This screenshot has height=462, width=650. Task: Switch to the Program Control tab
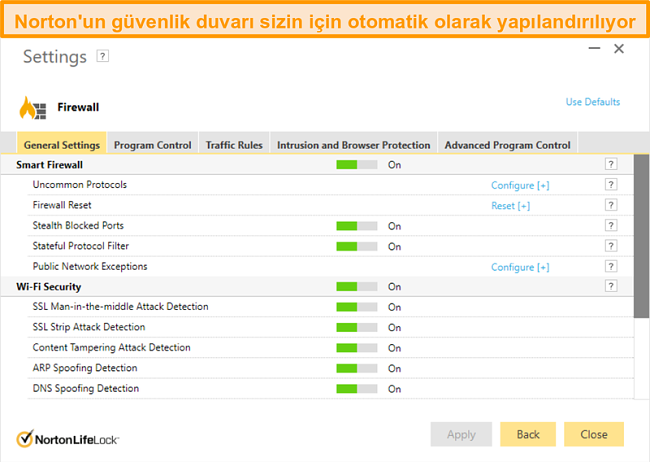pyautogui.click(x=152, y=145)
